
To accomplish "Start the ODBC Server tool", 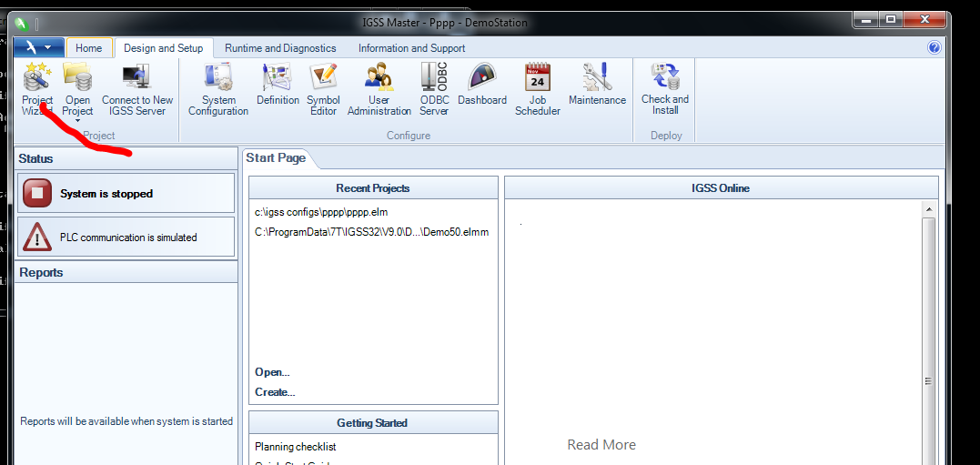I will point(434,87).
